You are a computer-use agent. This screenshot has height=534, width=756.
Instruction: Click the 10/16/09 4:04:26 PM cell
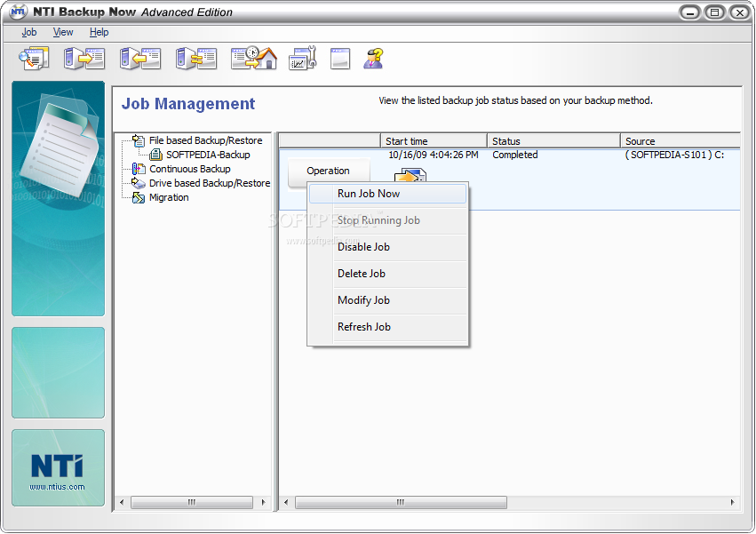434,155
